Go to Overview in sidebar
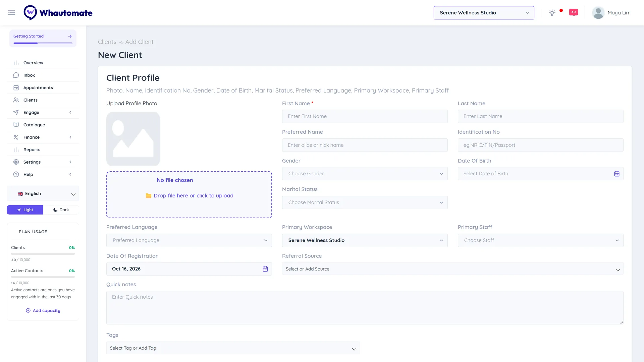 (43, 63)
